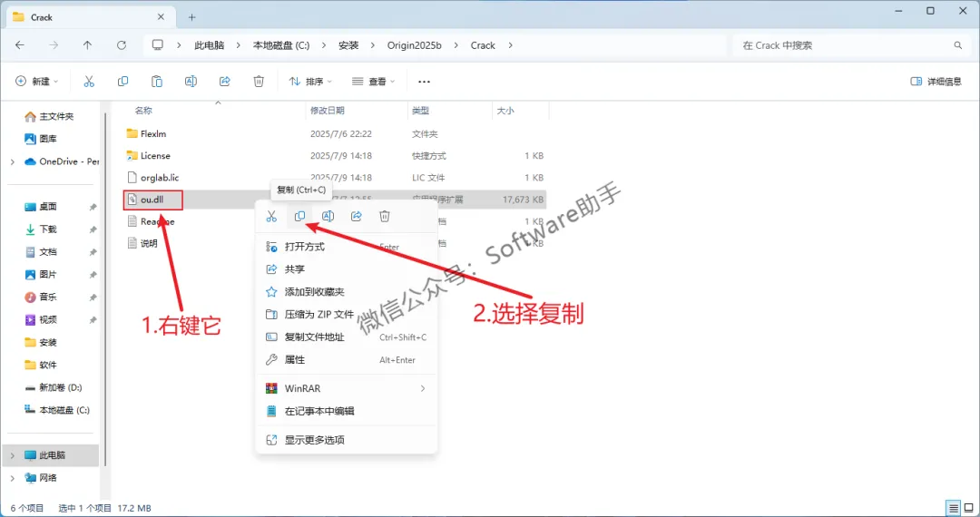Image resolution: width=980 pixels, height=517 pixels.
Task: Click the toolbar Paste clipboard icon
Action: (157, 81)
